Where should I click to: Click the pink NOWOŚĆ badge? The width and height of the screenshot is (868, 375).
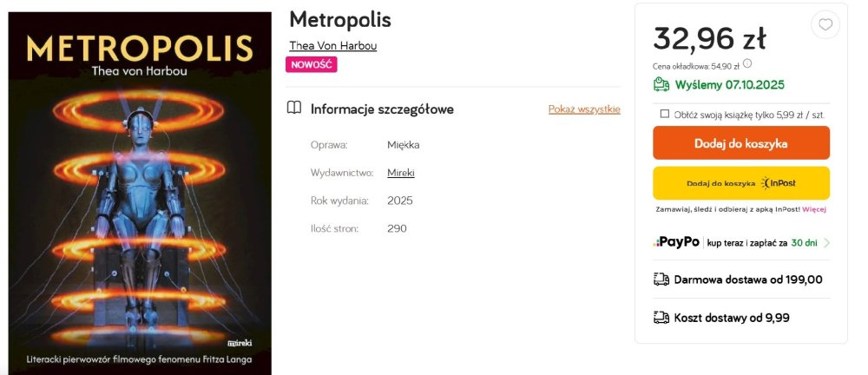(x=311, y=64)
